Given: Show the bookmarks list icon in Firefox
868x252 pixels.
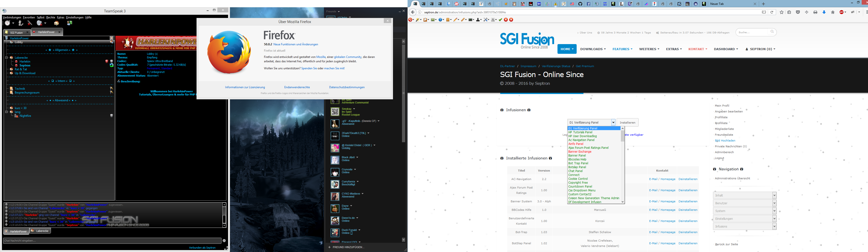Looking at the screenshot, I should click(x=789, y=12).
